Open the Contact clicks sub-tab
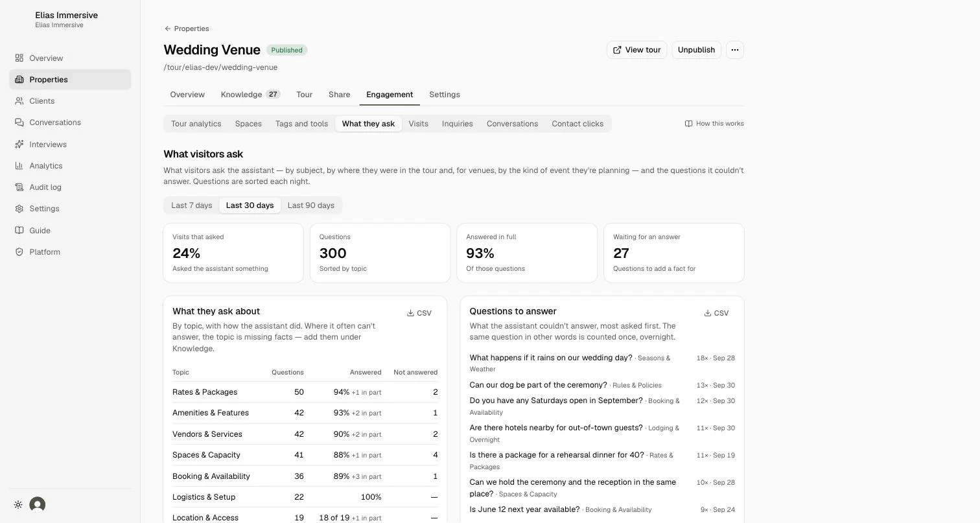Viewport: 980px width, 523px height. coord(577,124)
